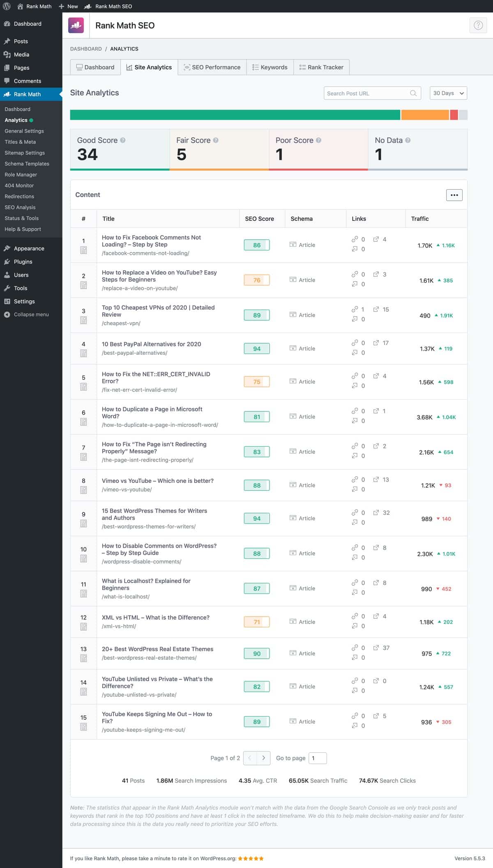Click Good Score info question mark
Screen dimensions: 493x868
[123, 140]
